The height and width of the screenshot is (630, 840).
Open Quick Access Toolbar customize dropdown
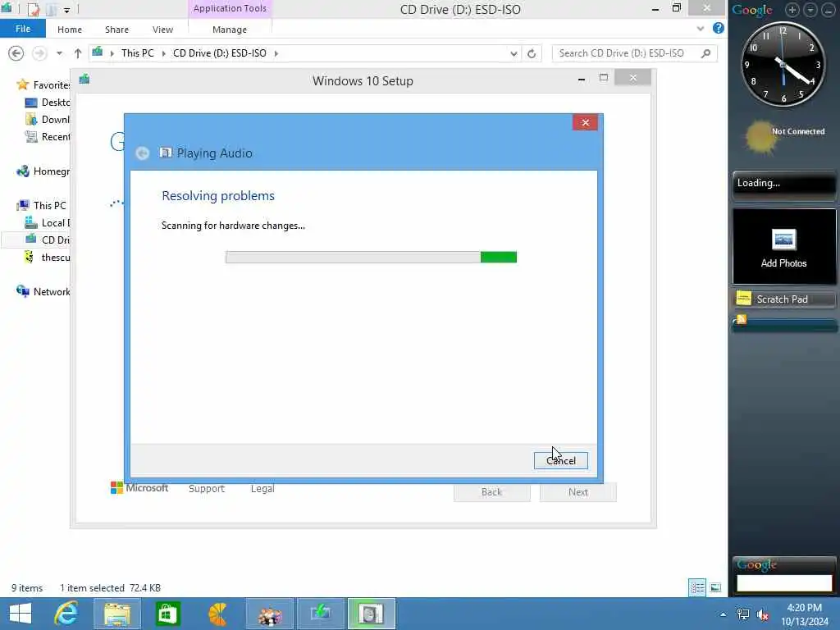(66, 10)
